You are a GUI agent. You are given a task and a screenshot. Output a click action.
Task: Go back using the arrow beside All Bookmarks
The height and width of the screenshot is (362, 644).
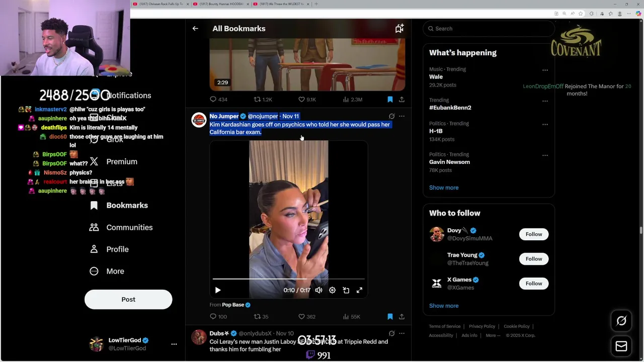coord(195,29)
